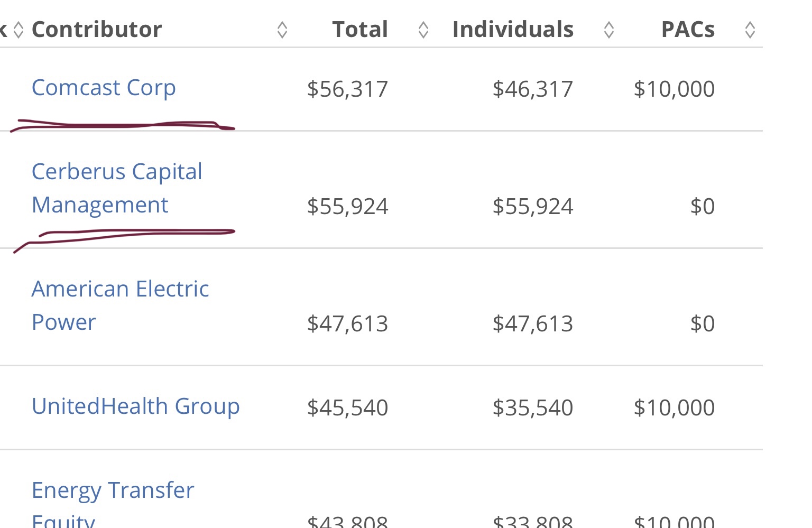Sort by the Contributor column arrows

click(282, 30)
